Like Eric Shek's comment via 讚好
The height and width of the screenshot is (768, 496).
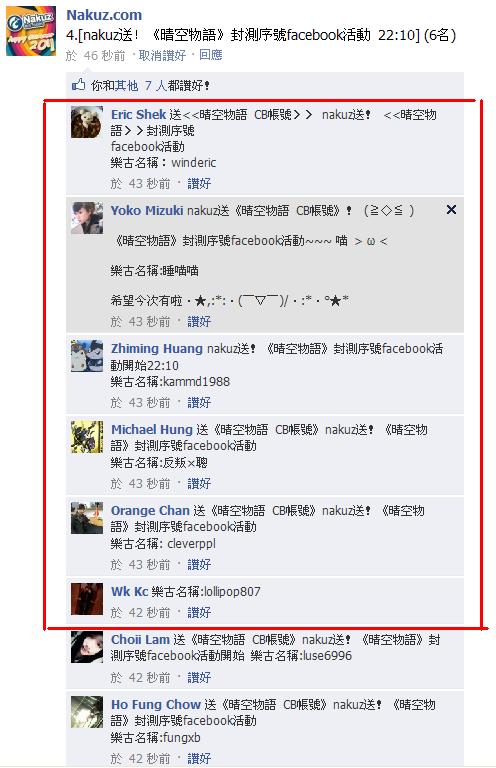pos(199,184)
